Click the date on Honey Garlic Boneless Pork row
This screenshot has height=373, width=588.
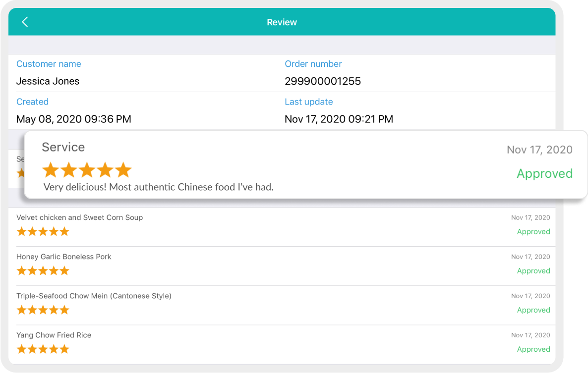click(530, 257)
